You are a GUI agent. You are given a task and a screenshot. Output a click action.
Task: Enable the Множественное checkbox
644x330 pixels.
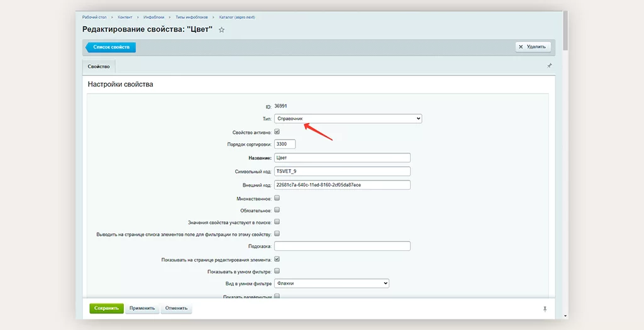pyautogui.click(x=277, y=197)
